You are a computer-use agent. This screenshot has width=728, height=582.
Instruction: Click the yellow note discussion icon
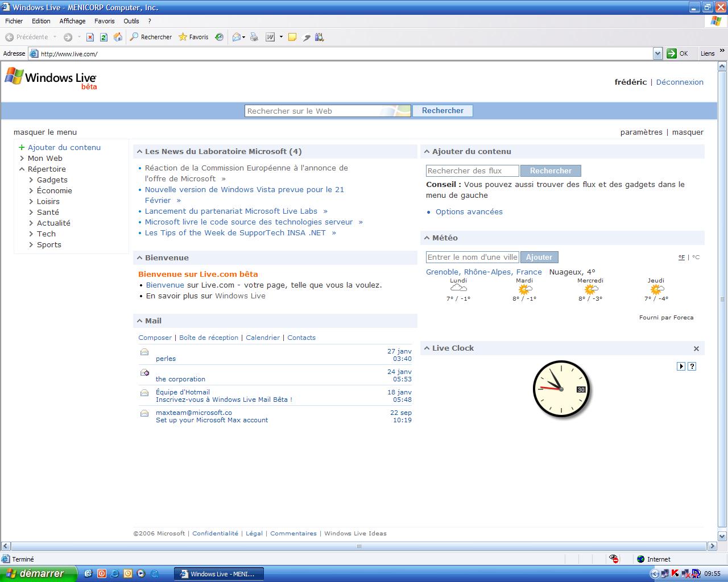tap(292, 37)
